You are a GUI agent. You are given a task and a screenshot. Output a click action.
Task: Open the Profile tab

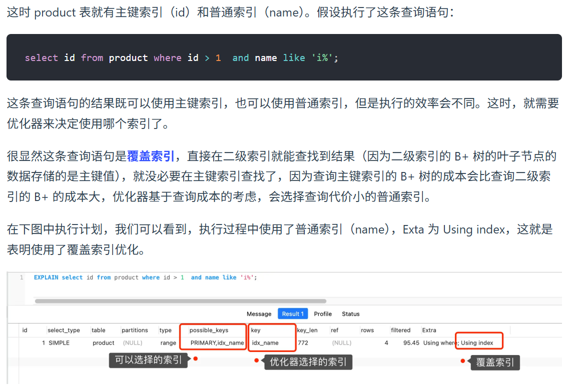click(323, 314)
